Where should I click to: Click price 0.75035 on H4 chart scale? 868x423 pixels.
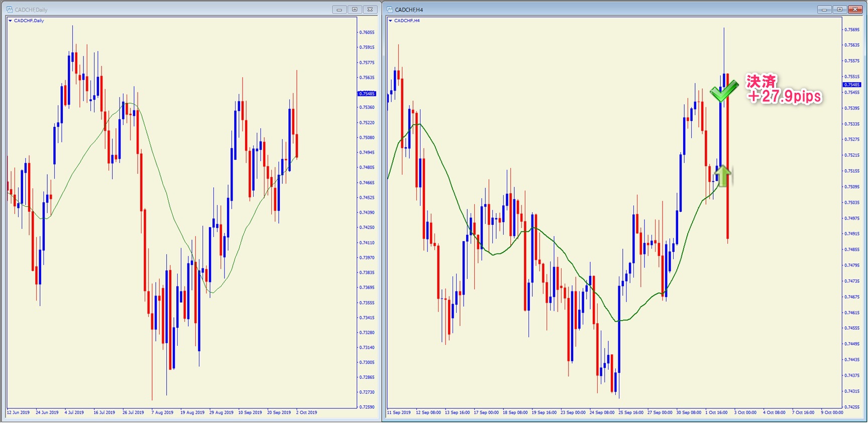click(852, 203)
